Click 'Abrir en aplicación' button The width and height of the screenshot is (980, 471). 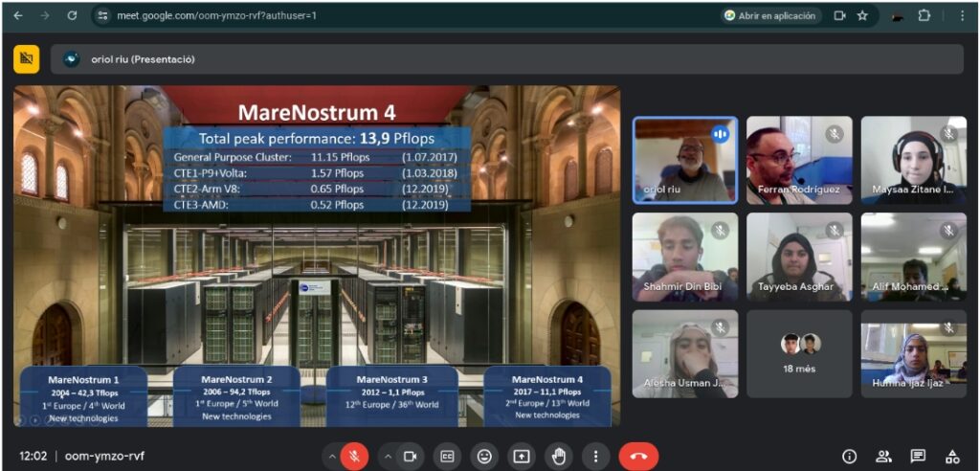770,15
